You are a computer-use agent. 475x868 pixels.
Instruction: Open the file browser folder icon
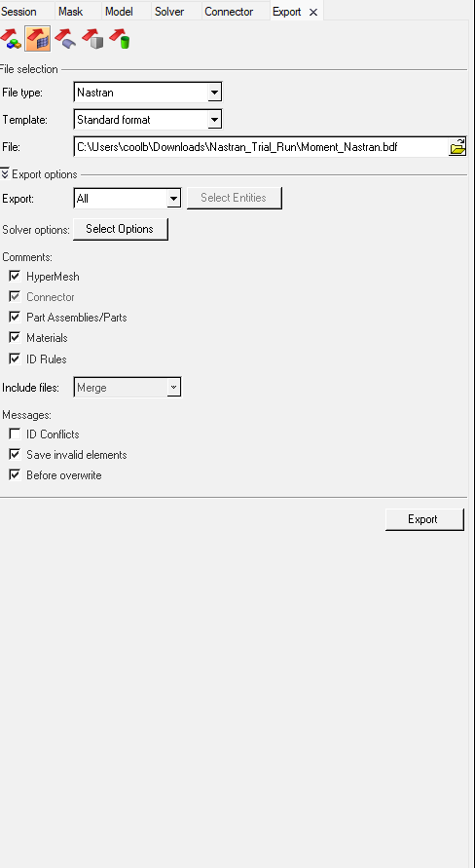(x=457, y=147)
